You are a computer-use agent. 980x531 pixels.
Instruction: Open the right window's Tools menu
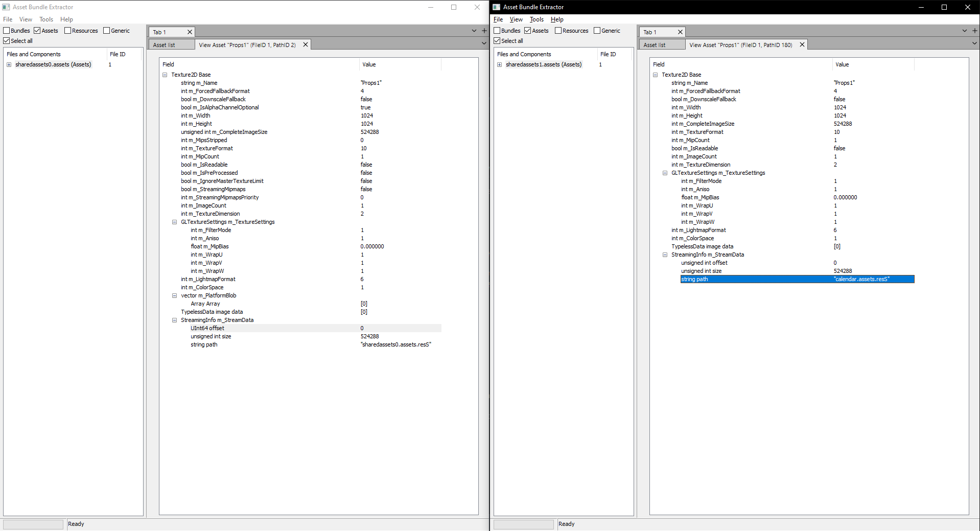(x=537, y=19)
